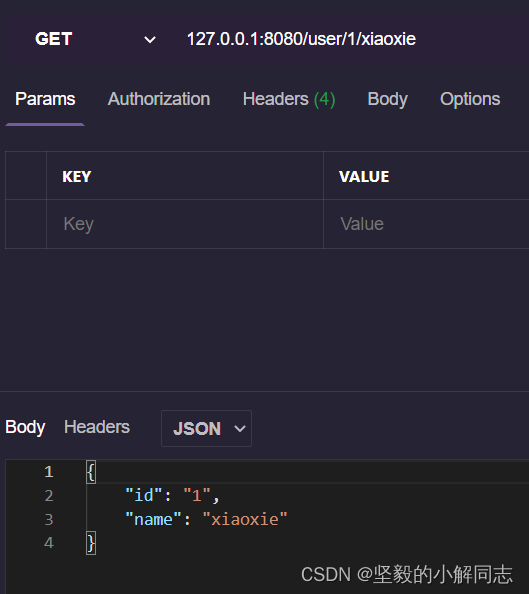Click the Value placeholder input cell
The image size is (529, 594).
coord(426,224)
